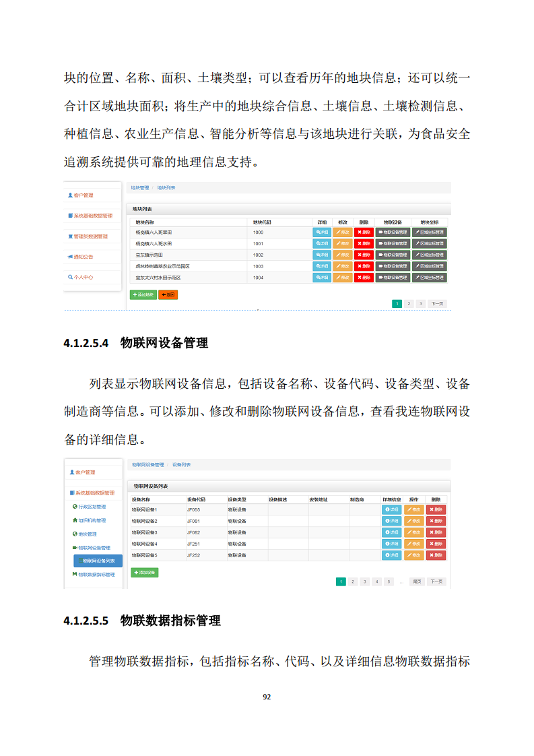The width and height of the screenshot is (534, 756).
Task: Edit device 物联网设备2 (JF081)
Action: pos(413,522)
